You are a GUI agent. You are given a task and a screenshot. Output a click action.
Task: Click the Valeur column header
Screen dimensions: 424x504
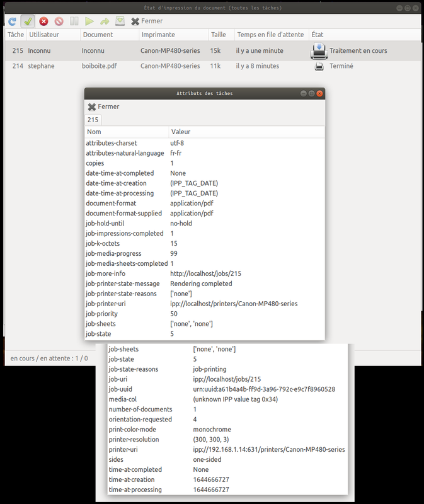pyautogui.click(x=246, y=132)
